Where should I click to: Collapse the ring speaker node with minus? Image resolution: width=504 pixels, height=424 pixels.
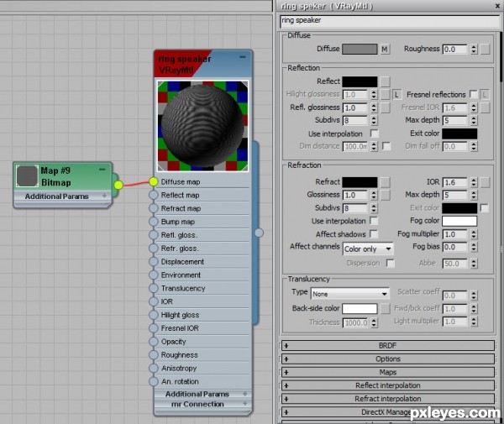click(x=243, y=57)
